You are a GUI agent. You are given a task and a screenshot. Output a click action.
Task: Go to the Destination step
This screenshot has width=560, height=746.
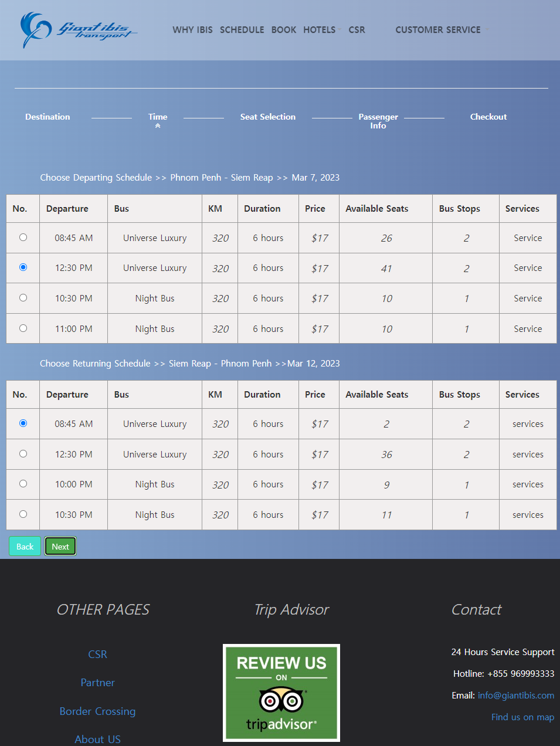[47, 117]
